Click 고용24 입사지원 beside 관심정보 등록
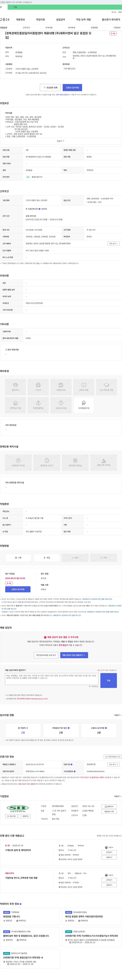Image resolution: width=122 pixels, height=980 pixels. [72, 87]
